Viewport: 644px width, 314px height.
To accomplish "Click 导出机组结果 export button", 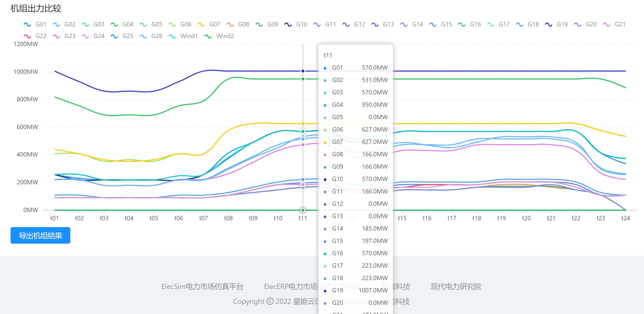I will pyautogui.click(x=40, y=235).
